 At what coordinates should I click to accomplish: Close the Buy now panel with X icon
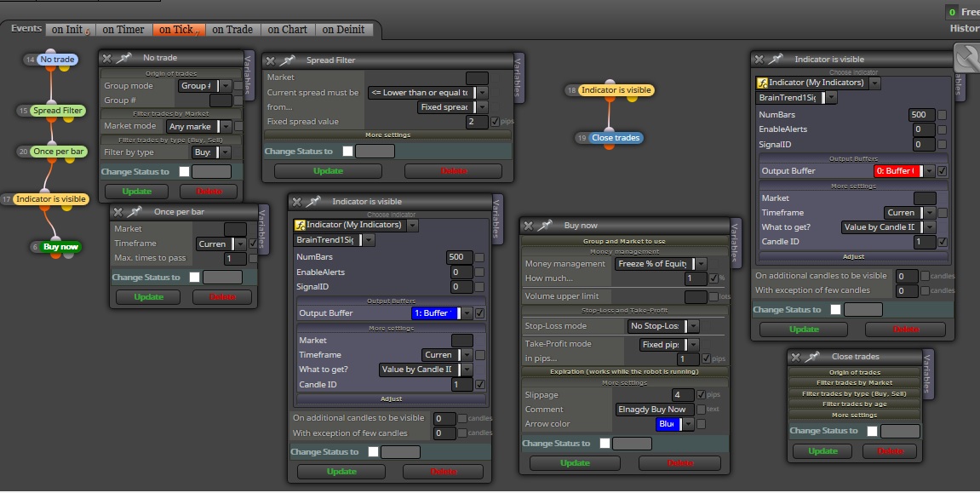[x=528, y=226]
